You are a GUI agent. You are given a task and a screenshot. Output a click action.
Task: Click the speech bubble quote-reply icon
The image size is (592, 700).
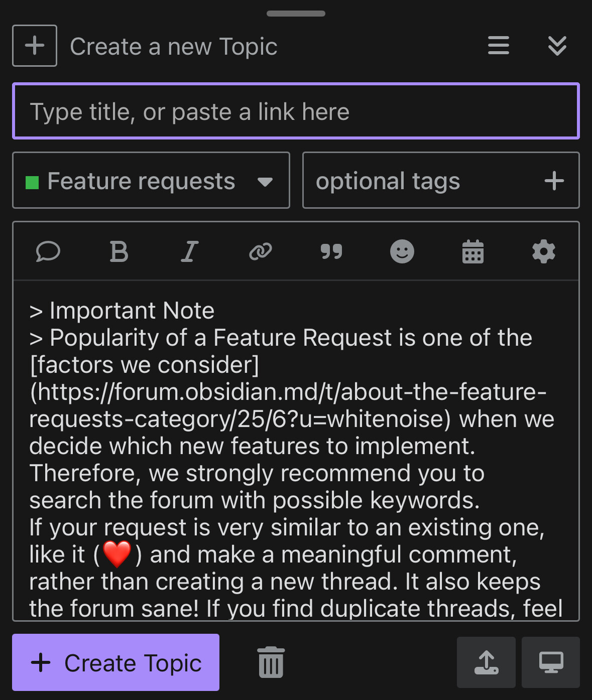pos(48,251)
